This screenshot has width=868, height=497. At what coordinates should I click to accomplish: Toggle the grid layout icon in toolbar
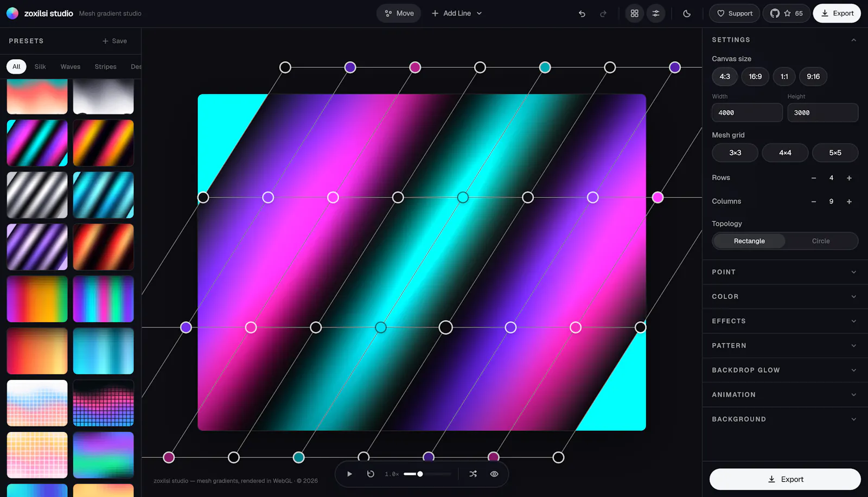coord(634,14)
